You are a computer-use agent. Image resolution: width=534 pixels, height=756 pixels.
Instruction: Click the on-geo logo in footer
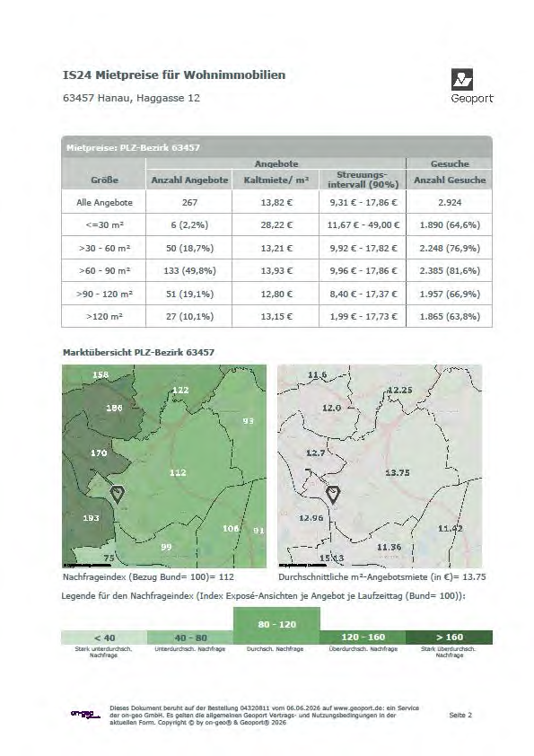click(x=86, y=714)
